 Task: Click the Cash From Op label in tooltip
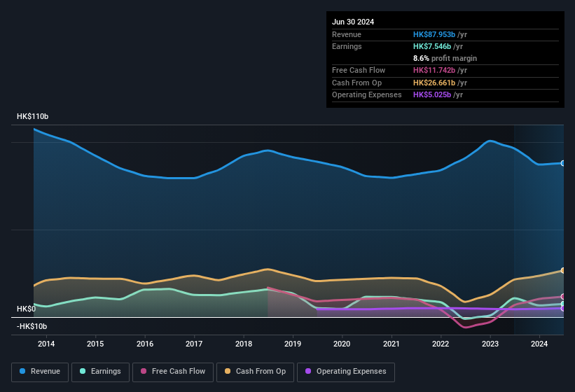point(356,83)
